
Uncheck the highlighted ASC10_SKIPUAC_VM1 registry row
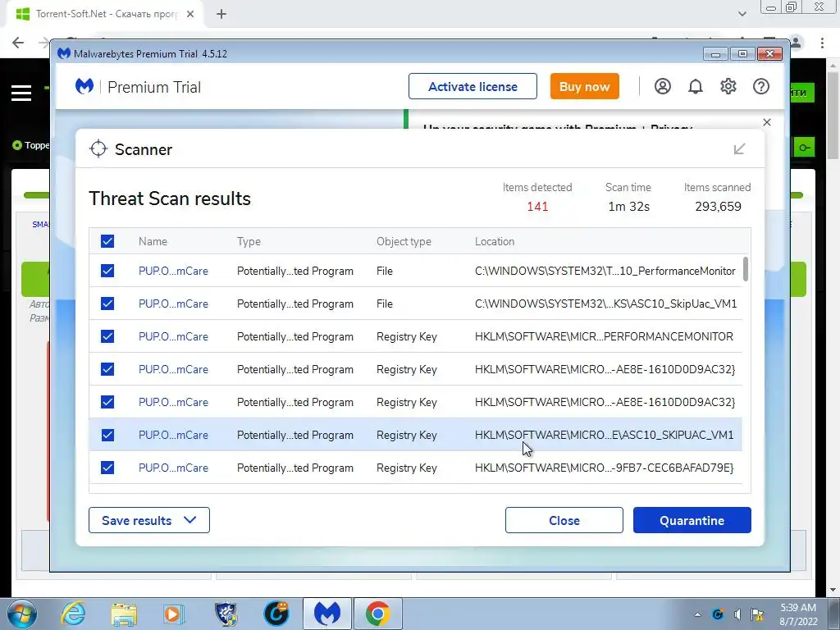(x=107, y=435)
